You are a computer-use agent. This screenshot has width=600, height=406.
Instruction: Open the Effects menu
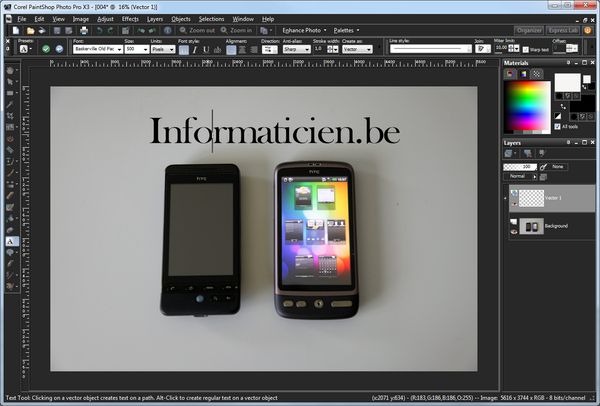click(x=130, y=19)
